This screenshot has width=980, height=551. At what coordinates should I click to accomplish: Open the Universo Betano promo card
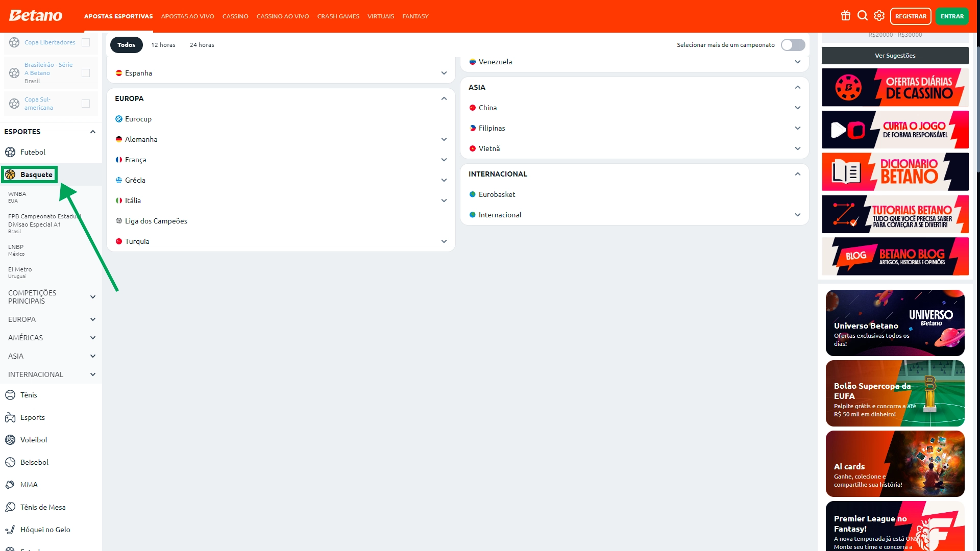coord(895,323)
